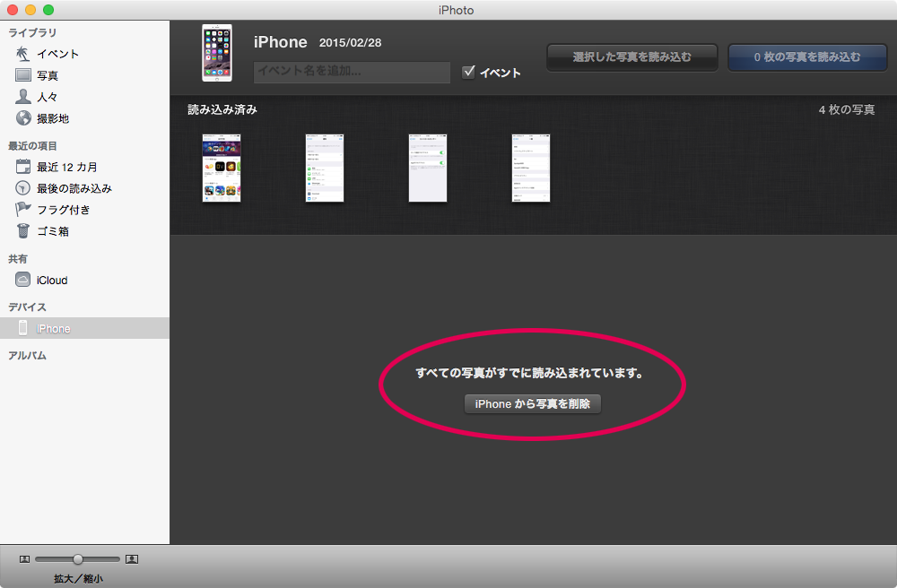
Task: Select the 最後の読み込み clock icon
Action: click(23, 188)
